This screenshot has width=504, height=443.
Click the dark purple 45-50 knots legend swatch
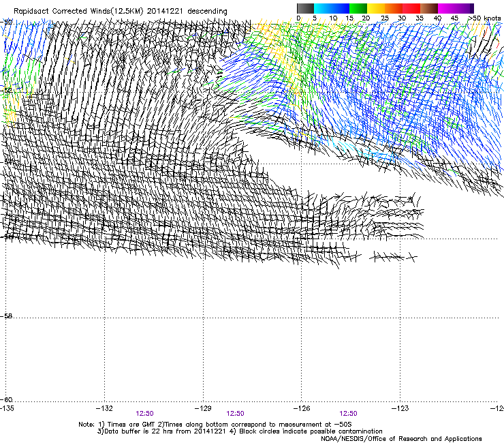pyautogui.click(x=464, y=8)
